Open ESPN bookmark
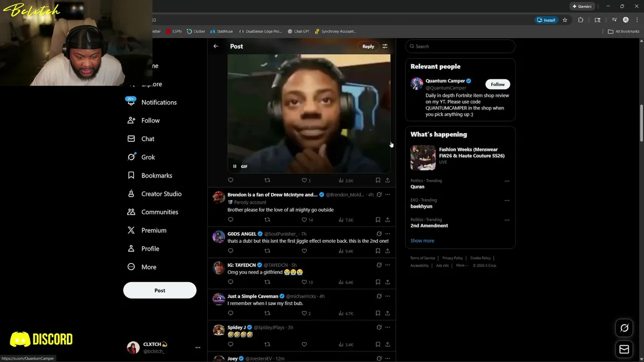Viewport: 644px width, 362px height. [174, 31]
